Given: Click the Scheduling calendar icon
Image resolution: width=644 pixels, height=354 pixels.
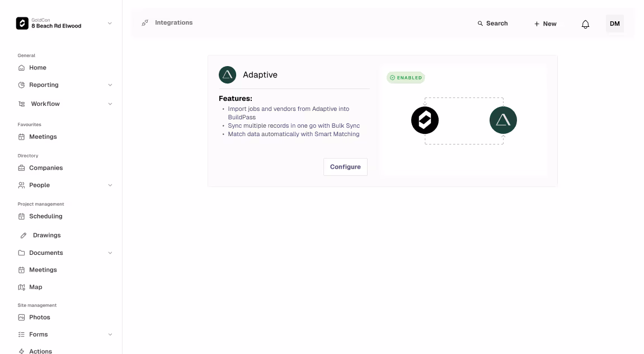Looking at the screenshot, I should point(21,216).
